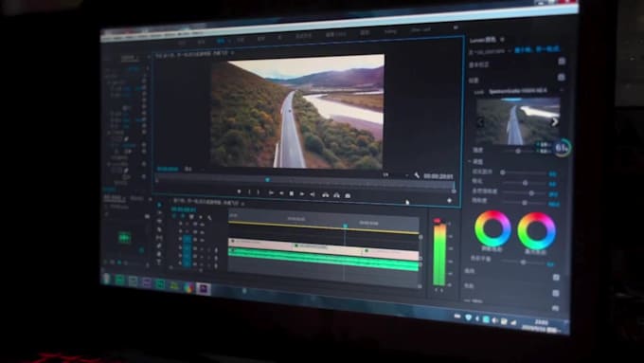Screen dimensions: 644x363
Task: Toggle play/stop in the Program monitor
Action: [292, 193]
